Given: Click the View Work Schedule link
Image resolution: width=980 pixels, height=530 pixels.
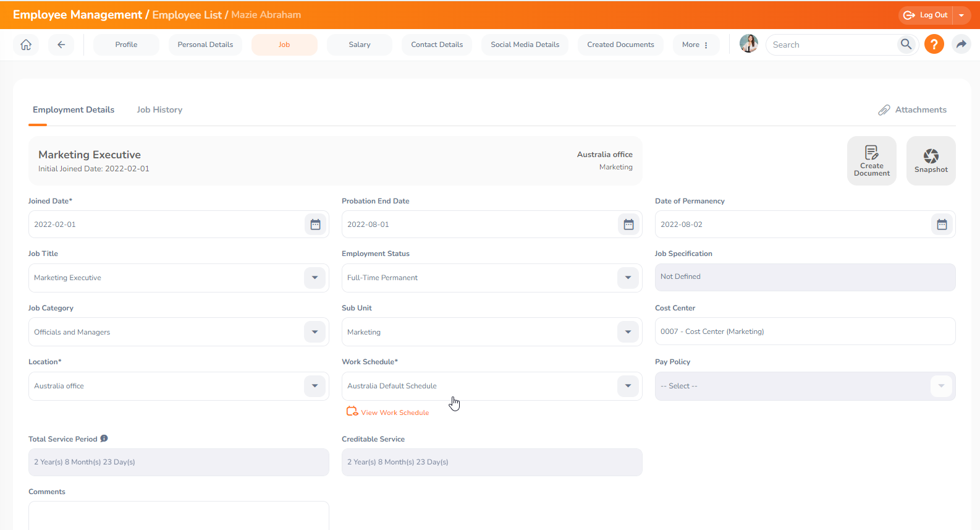Looking at the screenshot, I should (x=394, y=412).
